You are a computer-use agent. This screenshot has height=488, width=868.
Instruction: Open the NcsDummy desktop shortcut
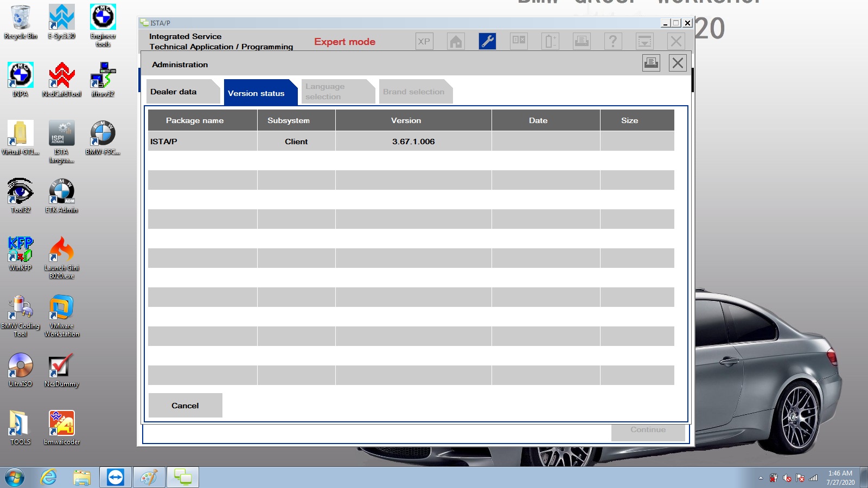coord(61,370)
